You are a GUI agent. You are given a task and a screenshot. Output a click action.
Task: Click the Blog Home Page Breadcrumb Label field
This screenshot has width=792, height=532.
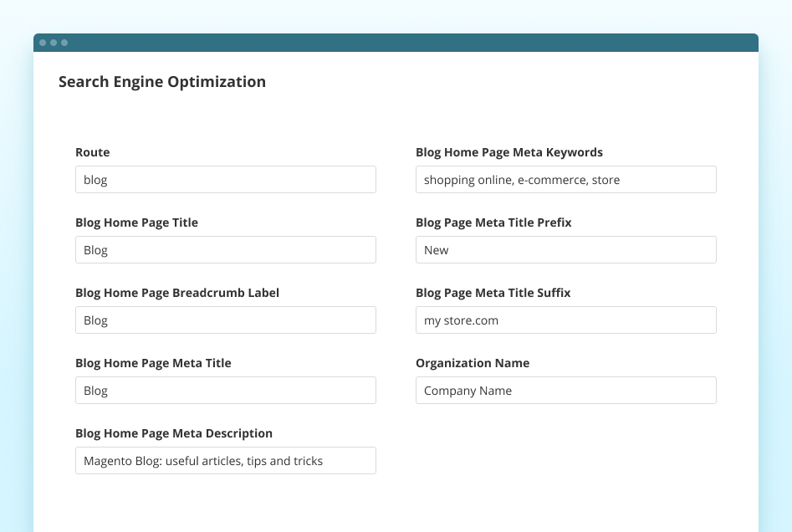point(225,320)
